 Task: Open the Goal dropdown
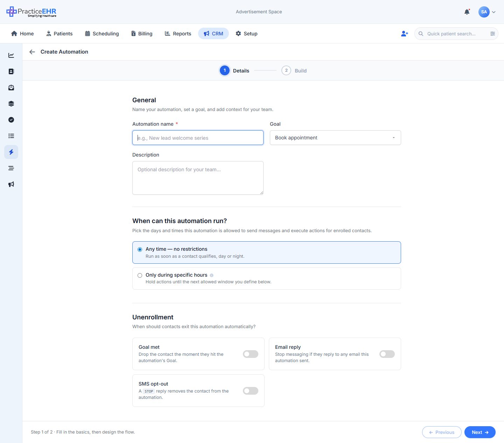335,138
